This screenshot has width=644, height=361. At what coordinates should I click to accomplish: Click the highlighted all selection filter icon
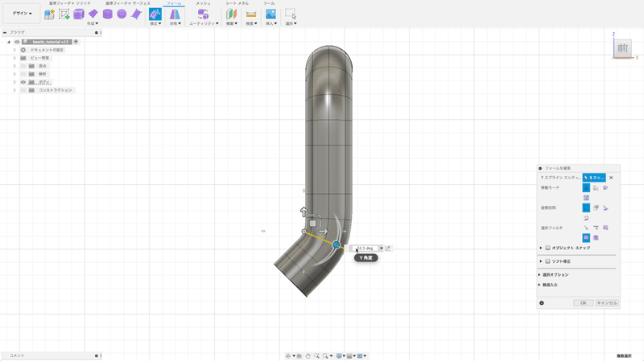tap(586, 237)
